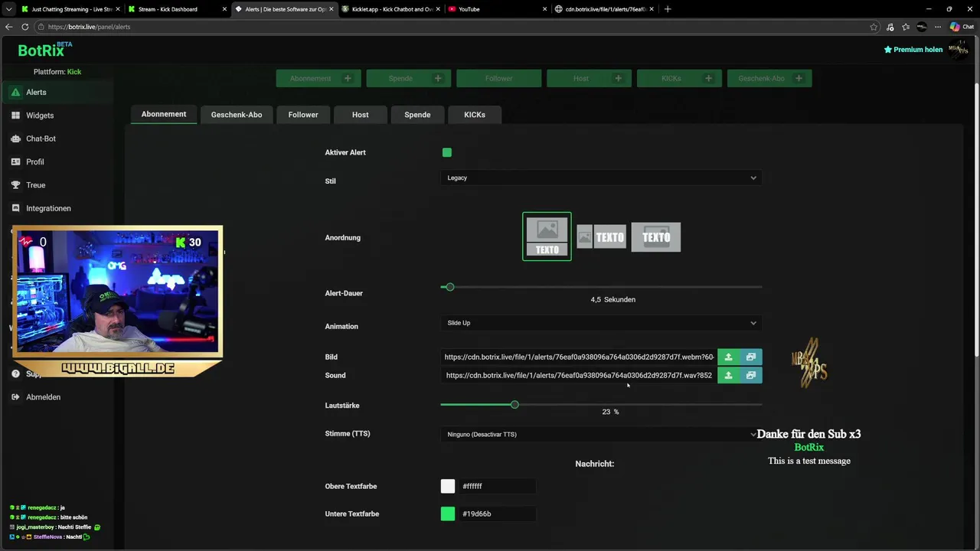
Task: Click the Bild URL input field
Action: (579, 357)
